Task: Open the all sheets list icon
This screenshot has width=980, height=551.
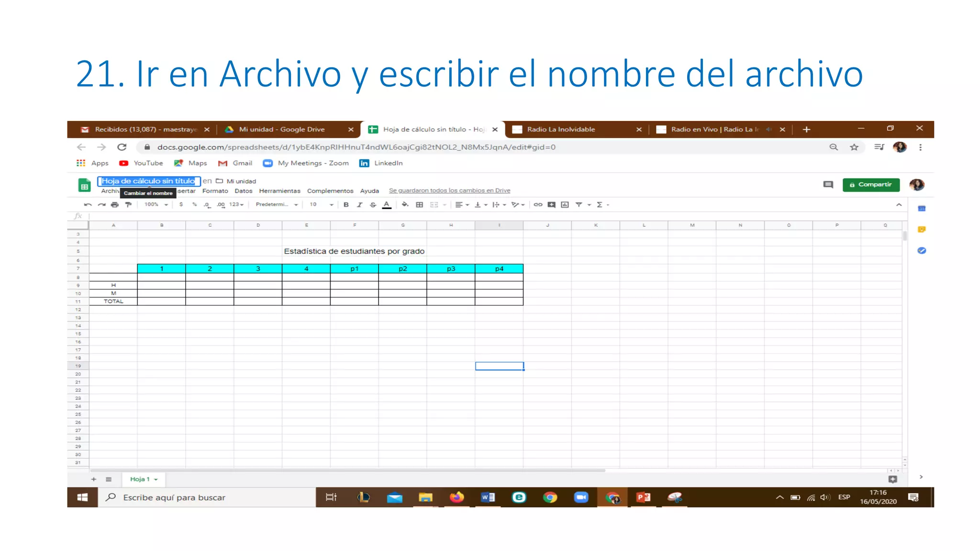Action: (x=109, y=479)
